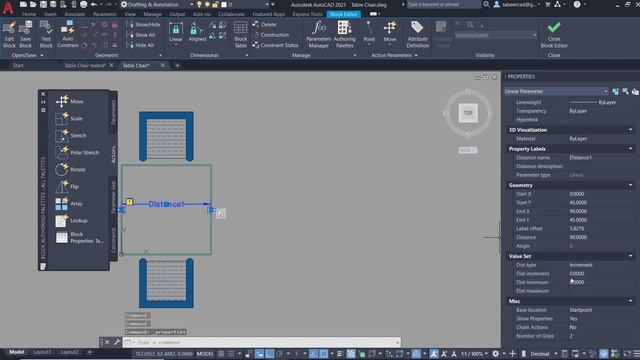Viewport: 640px width, 360px height.
Task: Switch to the Block Editor ribbon tab
Action: [343, 14]
